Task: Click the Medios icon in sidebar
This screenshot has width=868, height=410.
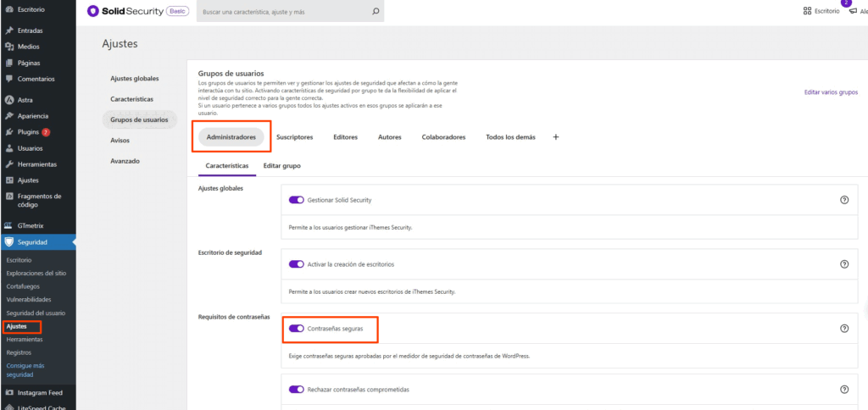Action: [8, 47]
